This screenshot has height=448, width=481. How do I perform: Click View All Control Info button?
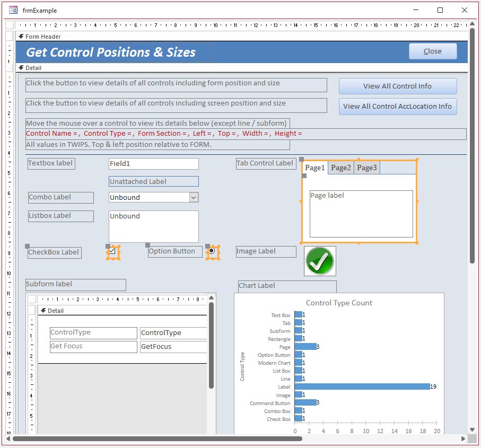pyautogui.click(x=398, y=86)
